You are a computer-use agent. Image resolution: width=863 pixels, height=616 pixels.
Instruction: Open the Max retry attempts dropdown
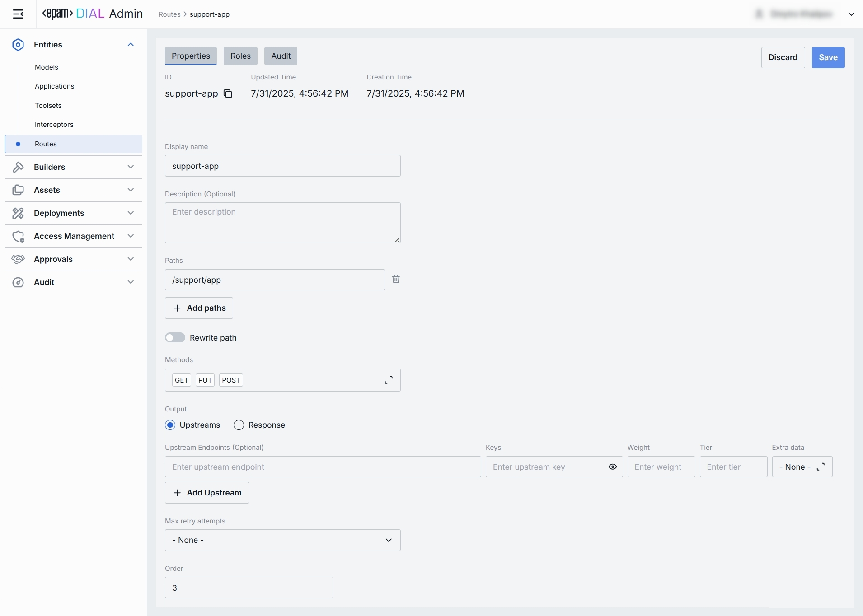[x=282, y=540]
